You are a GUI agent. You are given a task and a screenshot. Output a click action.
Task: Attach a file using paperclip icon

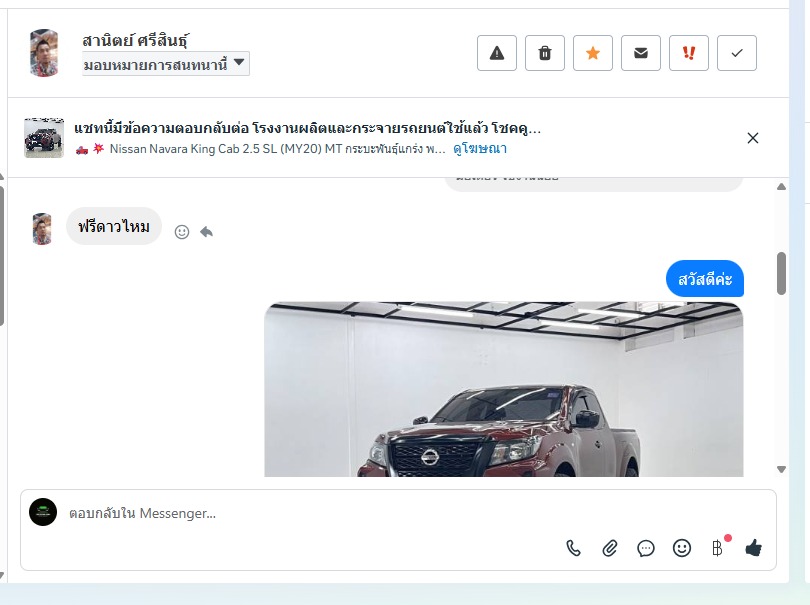tap(610, 548)
